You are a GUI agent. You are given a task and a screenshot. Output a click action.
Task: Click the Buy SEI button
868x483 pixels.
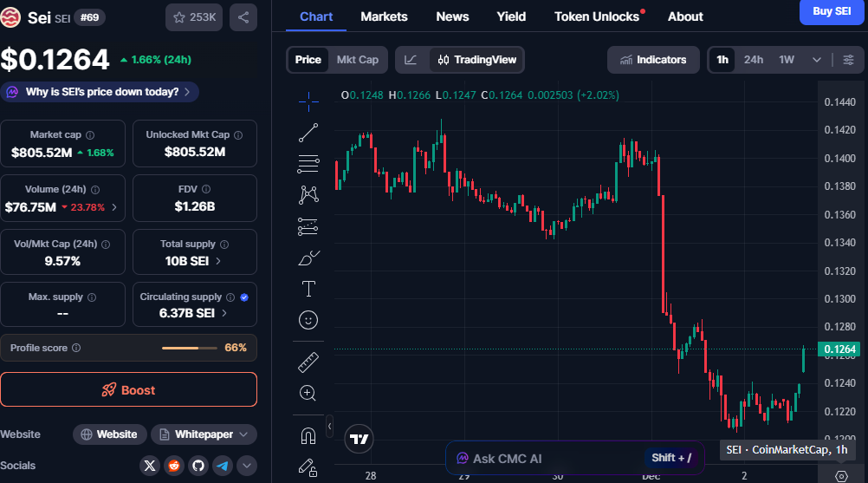[831, 11]
